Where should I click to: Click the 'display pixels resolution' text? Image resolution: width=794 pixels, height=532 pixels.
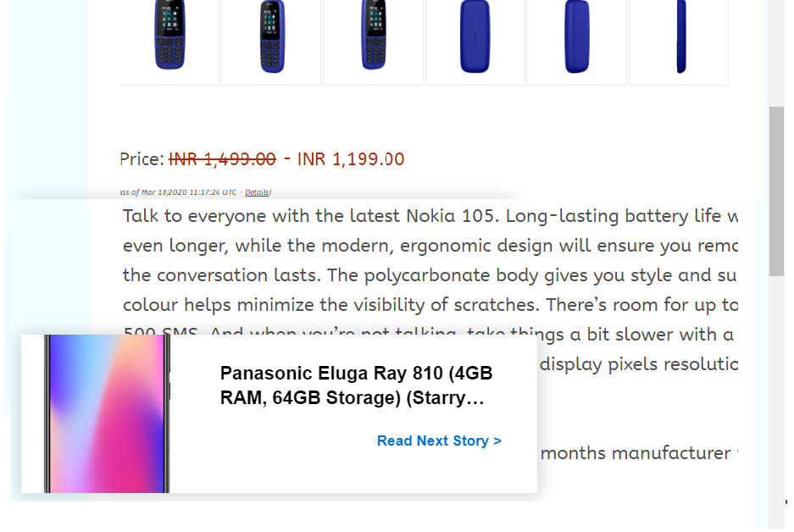[638, 365]
